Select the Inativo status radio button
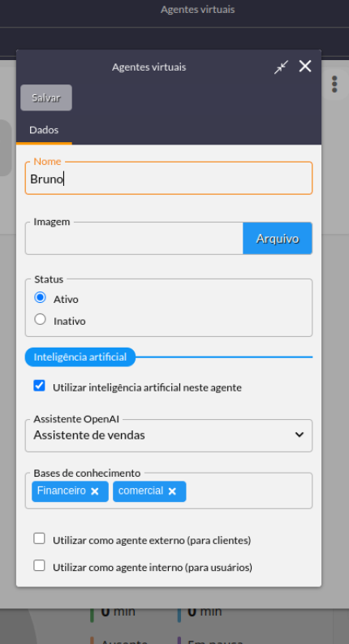Screen dimensions: 349x644 coord(41,319)
